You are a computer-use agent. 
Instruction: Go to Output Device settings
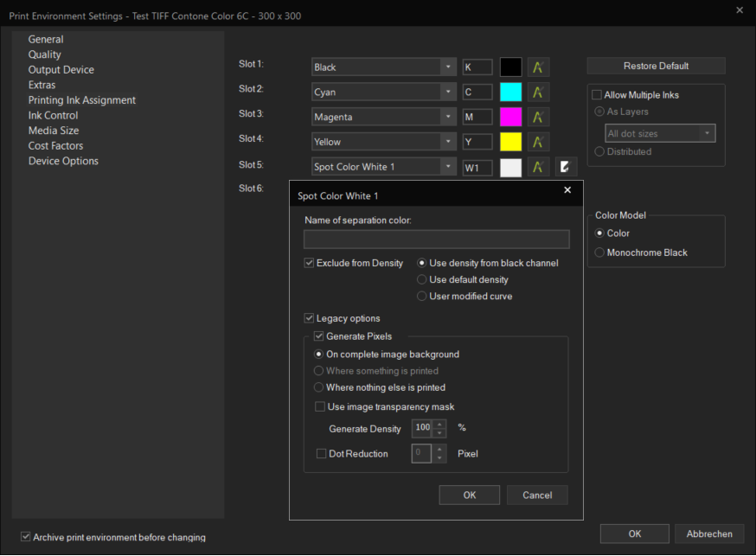tap(61, 70)
